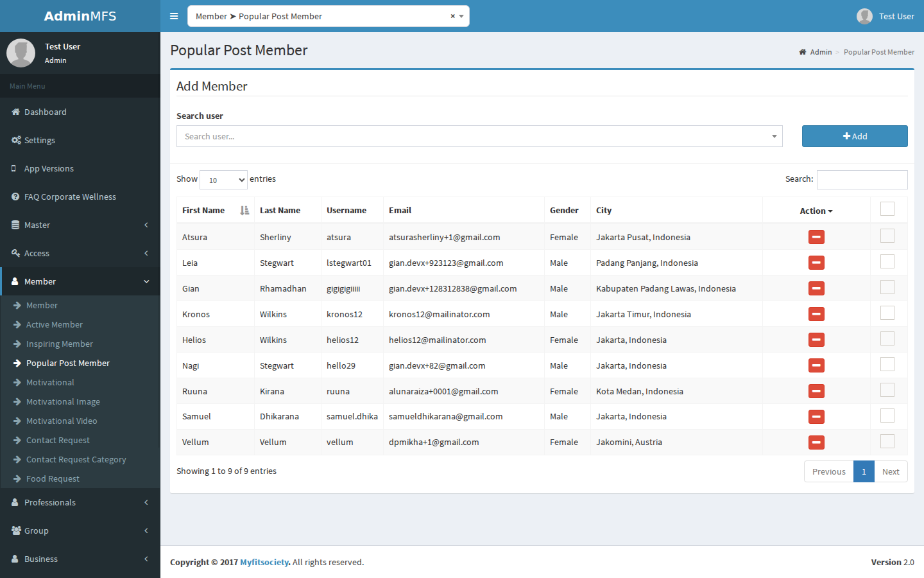Image resolution: width=924 pixels, height=578 pixels.
Task: Toggle the hamburger sidebar menu icon
Action: tap(174, 16)
